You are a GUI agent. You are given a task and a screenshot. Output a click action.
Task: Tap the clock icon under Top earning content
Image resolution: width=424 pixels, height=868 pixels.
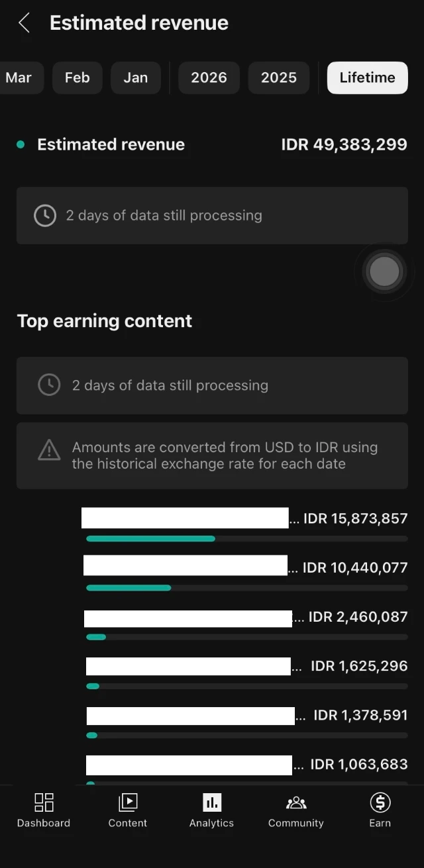pyautogui.click(x=49, y=385)
